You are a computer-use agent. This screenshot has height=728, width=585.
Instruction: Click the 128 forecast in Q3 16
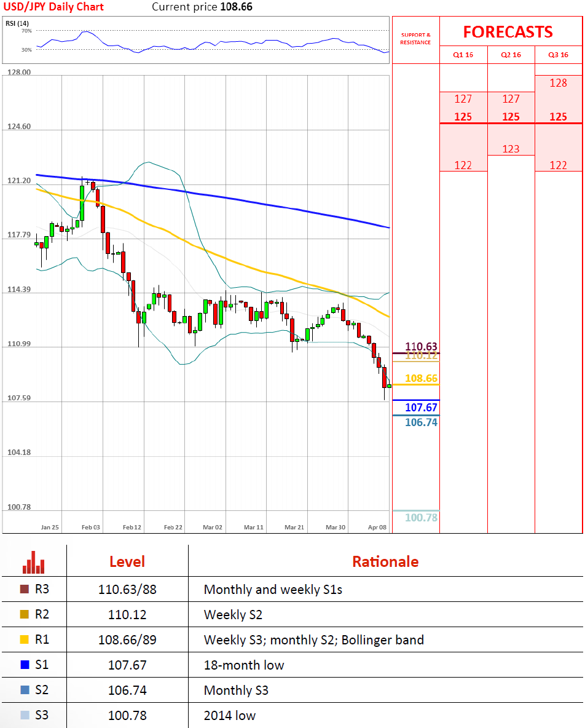point(558,83)
